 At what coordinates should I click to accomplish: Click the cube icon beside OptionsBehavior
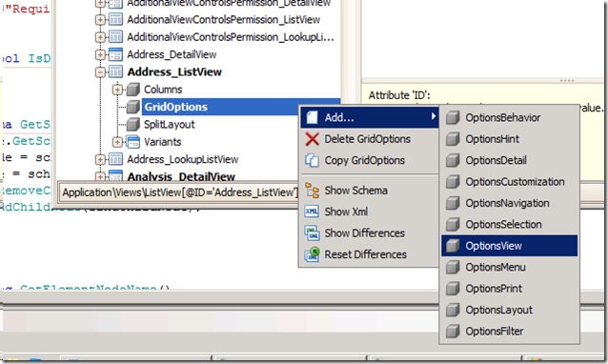[x=453, y=118]
